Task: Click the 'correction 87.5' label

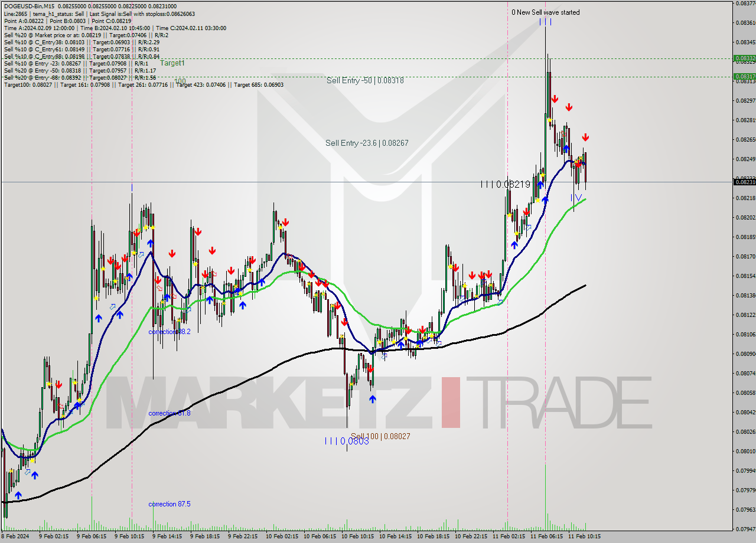Action: pos(170,504)
